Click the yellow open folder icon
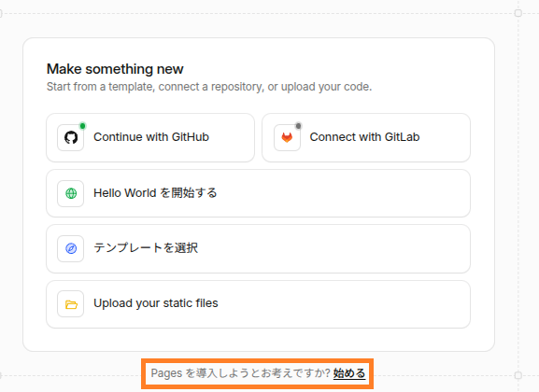 pos(71,304)
